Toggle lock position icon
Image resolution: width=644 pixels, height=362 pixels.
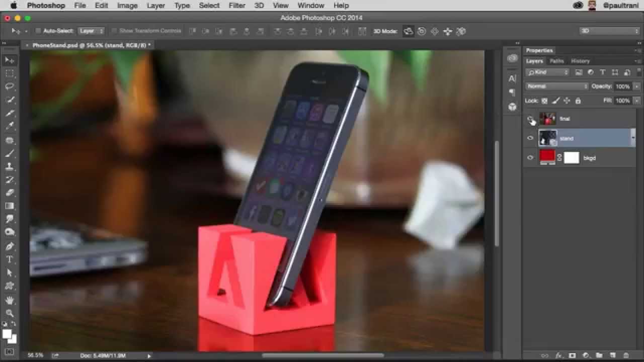(x=567, y=101)
